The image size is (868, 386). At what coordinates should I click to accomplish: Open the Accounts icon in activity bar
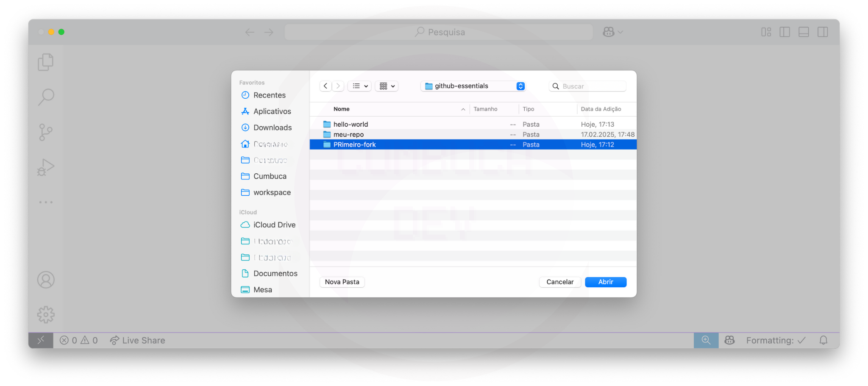click(x=46, y=280)
